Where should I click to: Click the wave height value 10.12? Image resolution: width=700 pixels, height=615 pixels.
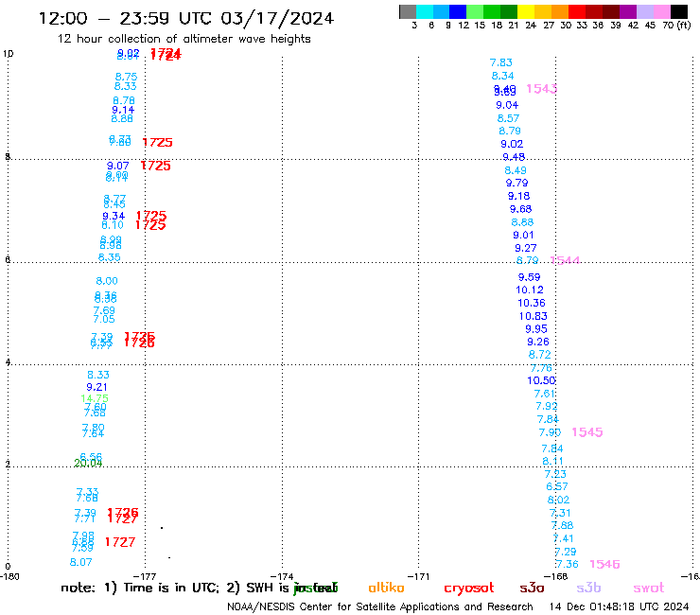[x=530, y=290]
